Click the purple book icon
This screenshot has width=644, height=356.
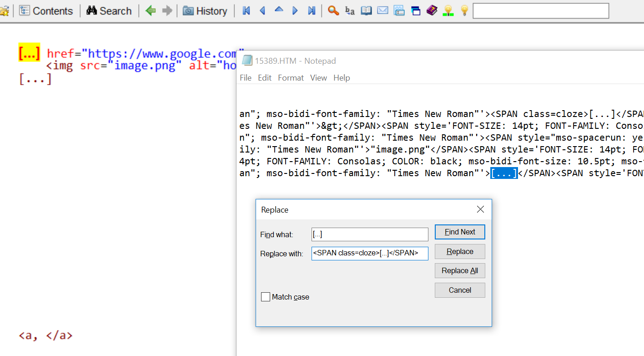pos(432,11)
